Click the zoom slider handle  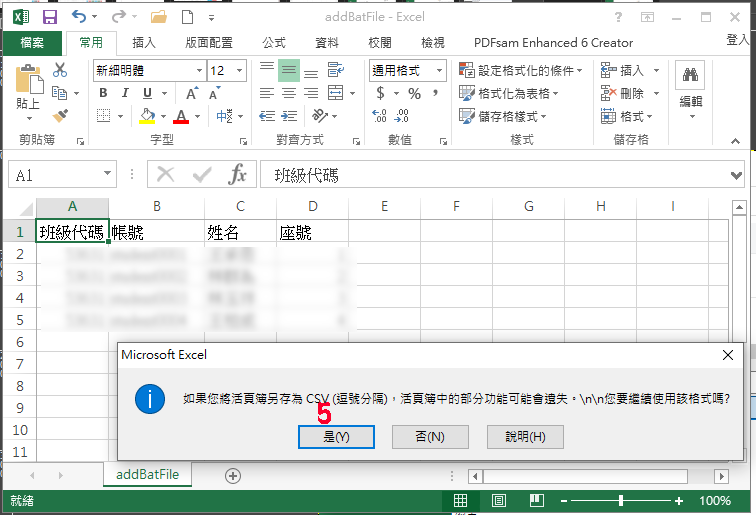(621, 501)
